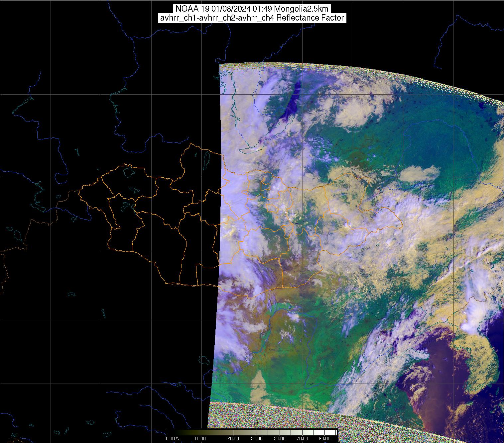Image resolution: width=504 pixels, height=443 pixels.
Task: Click the "10.00" colorbar label
Action: [200, 439]
